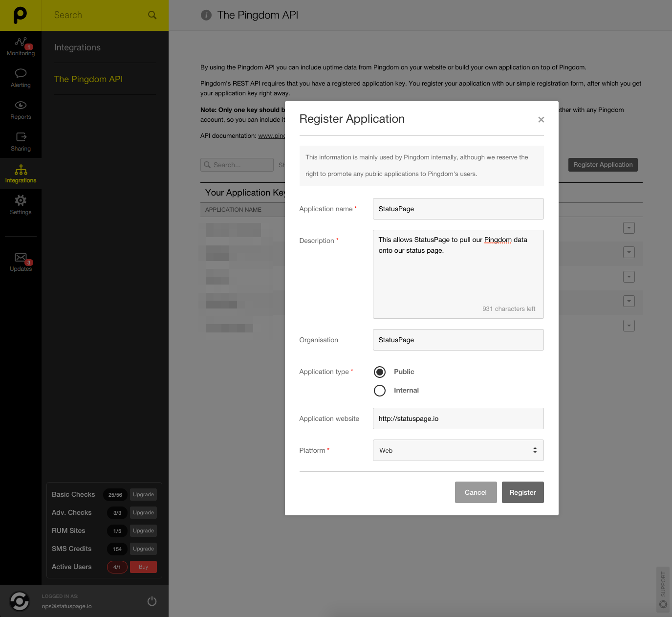The height and width of the screenshot is (617, 672).
Task: Open the SUPPORT tab
Action: tap(663, 589)
